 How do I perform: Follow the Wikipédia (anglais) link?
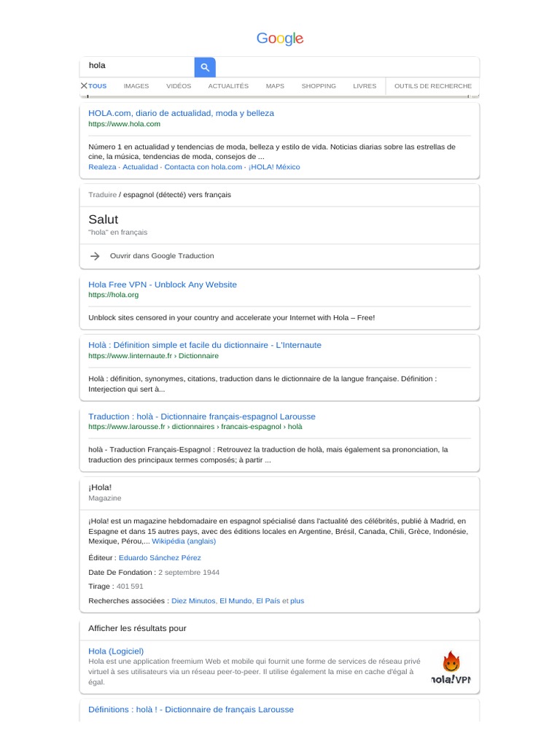click(x=184, y=541)
